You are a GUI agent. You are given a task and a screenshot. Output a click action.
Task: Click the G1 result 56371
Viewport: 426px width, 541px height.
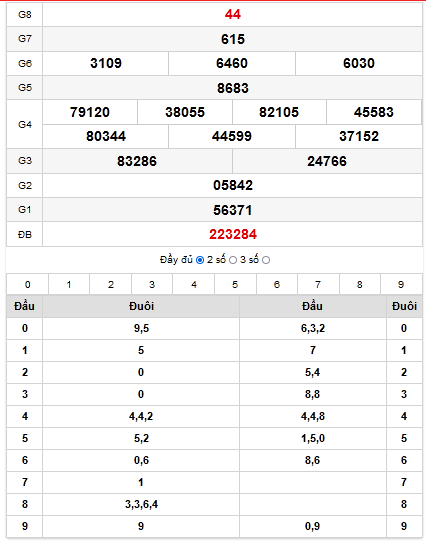click(233, 210)
